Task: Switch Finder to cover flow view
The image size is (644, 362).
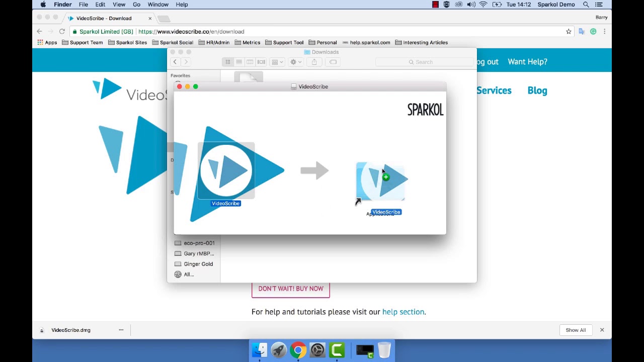Action: coord(261,62)
